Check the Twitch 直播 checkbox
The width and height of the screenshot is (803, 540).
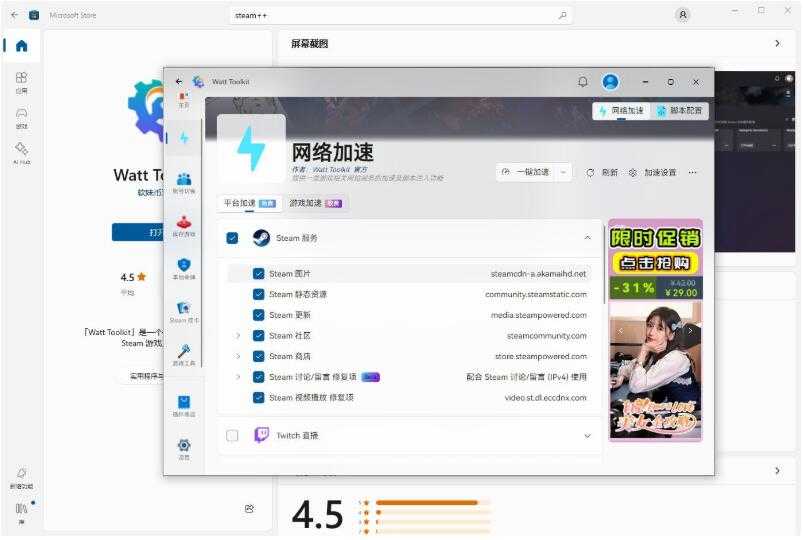click(x=232, y=435)
